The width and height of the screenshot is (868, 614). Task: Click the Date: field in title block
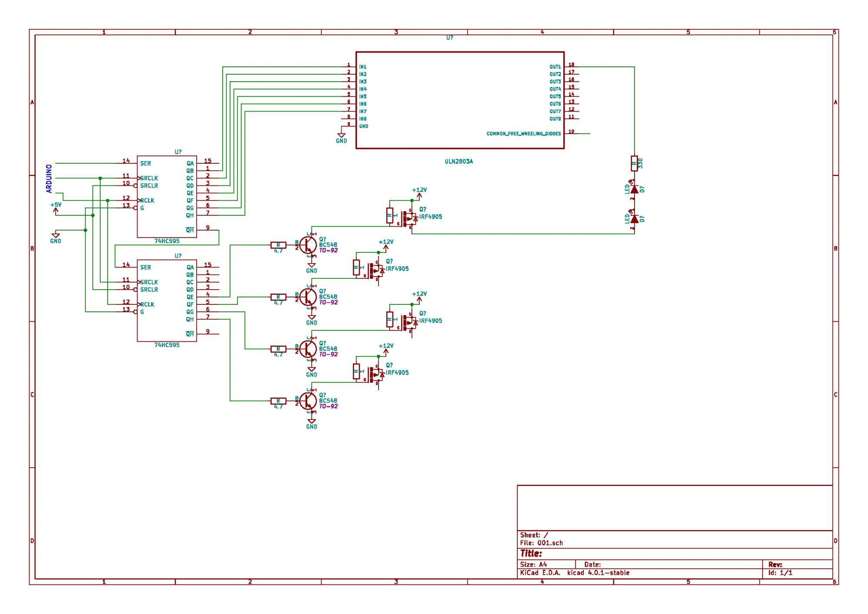click(x=592, y=564)
